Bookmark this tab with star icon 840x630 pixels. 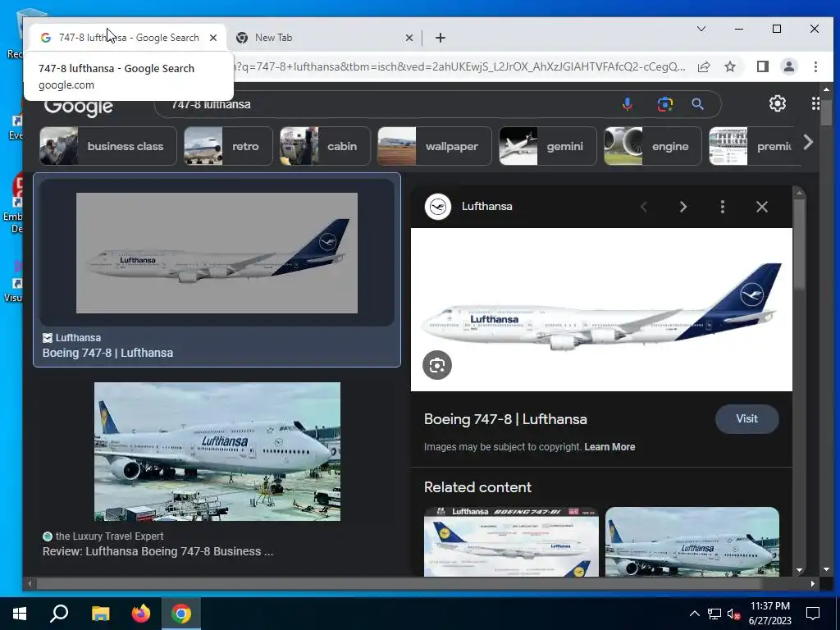tap(729, 66)
